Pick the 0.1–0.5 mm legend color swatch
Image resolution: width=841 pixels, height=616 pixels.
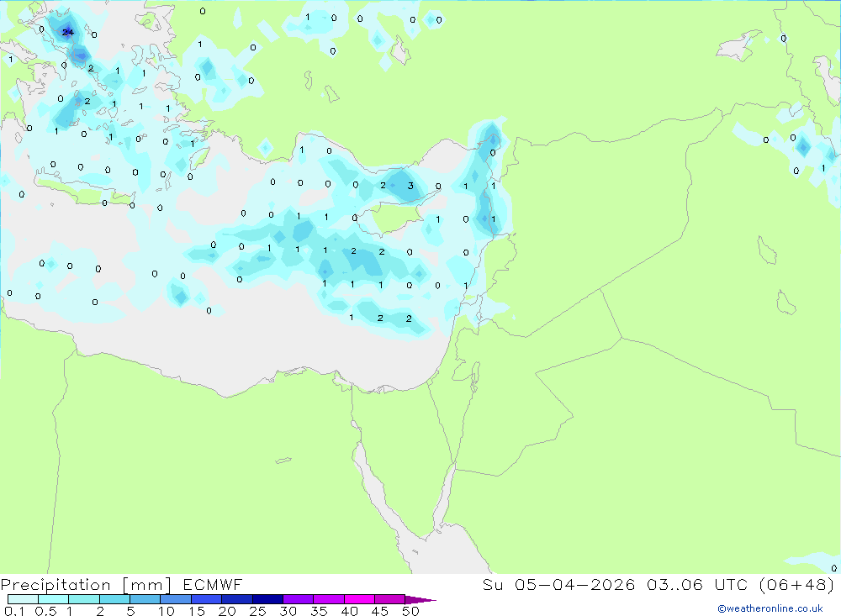(23, 599)
